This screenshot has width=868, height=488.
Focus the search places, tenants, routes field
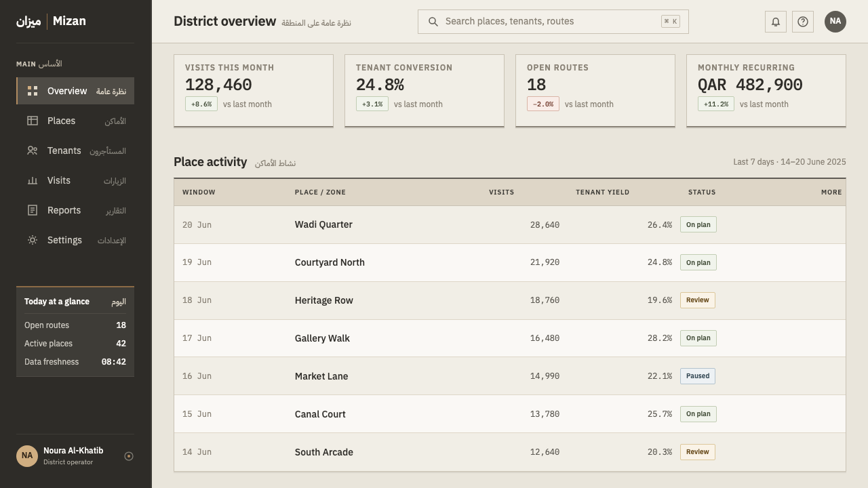[x=553, y=22]
